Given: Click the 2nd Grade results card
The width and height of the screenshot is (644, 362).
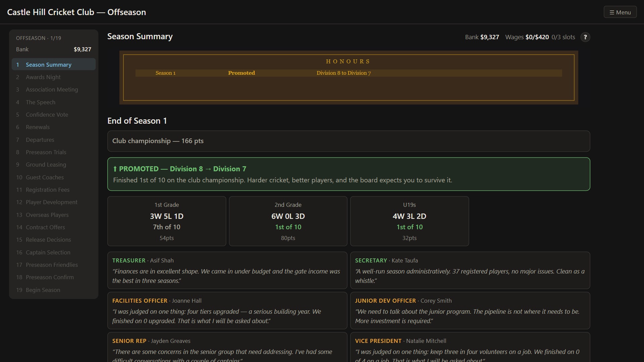Looking at the screenshot, I should click(288, 221).
